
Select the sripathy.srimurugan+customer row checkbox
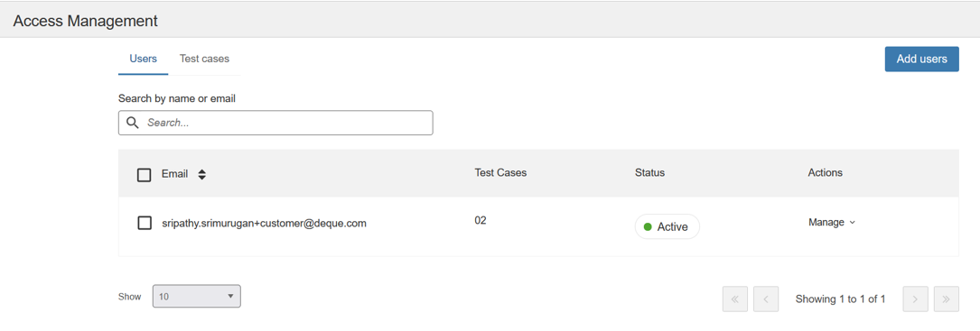(145, 223)
